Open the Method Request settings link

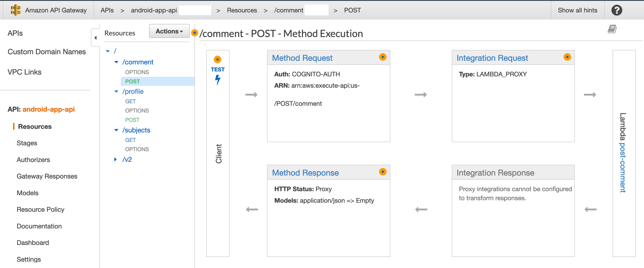point(302,58)
